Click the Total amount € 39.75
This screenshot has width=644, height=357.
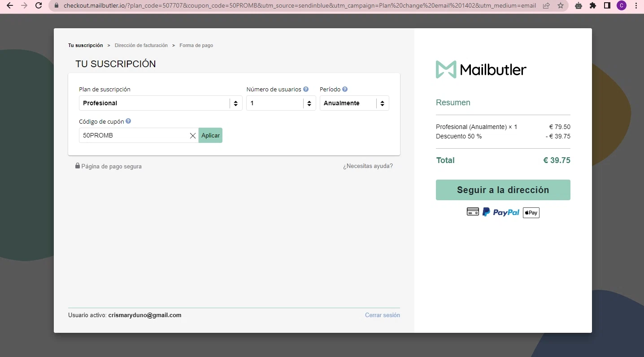[x=557, y=160]
